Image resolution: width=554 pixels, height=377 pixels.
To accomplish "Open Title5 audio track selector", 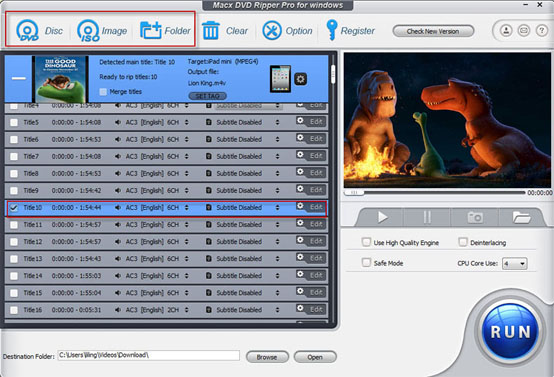I will (187, 122).
